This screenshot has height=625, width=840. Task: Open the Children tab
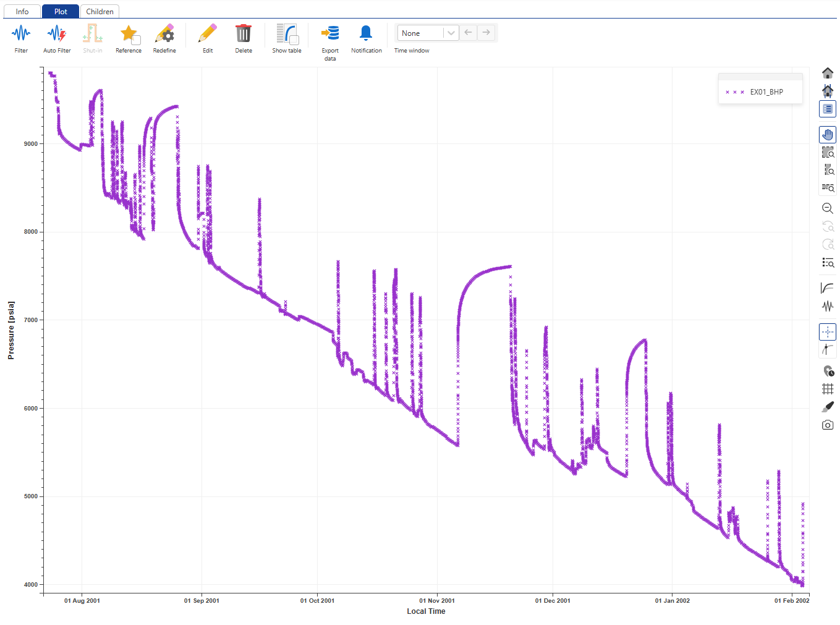[x=100, y=11]
